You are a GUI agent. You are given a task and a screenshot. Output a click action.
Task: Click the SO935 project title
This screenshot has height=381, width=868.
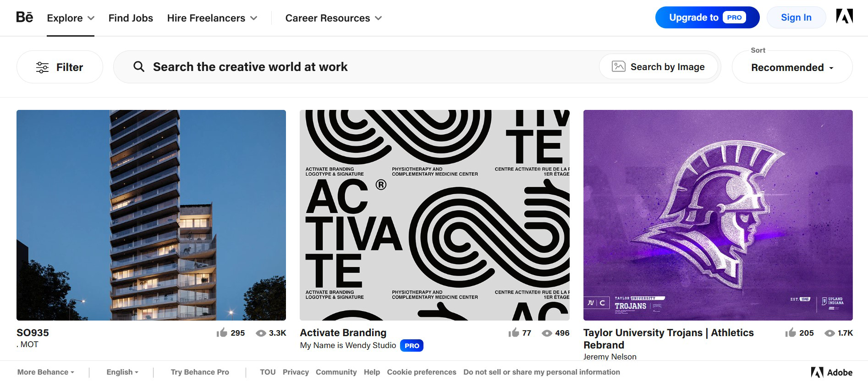point(33,332)
